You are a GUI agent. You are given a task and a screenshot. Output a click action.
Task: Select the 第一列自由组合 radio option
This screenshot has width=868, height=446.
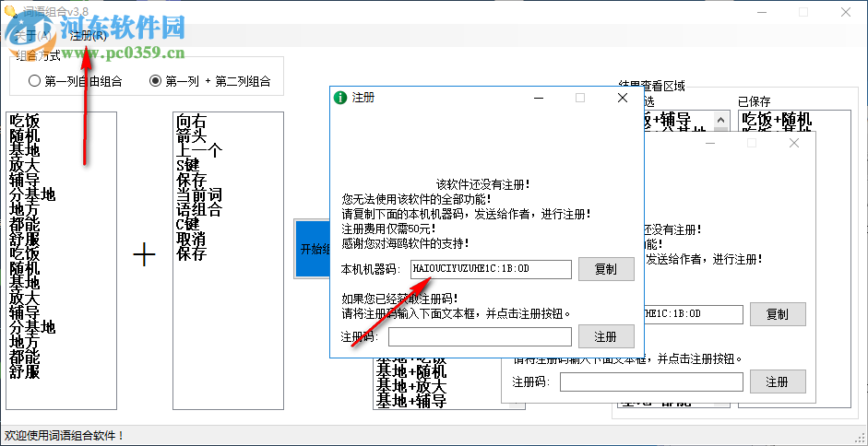[x=75, y=81]
